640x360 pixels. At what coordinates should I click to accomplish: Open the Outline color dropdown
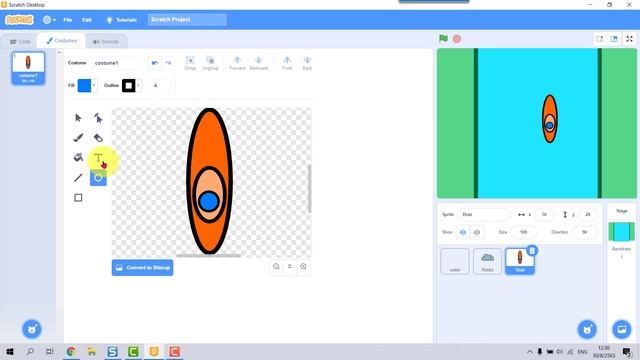138,85
